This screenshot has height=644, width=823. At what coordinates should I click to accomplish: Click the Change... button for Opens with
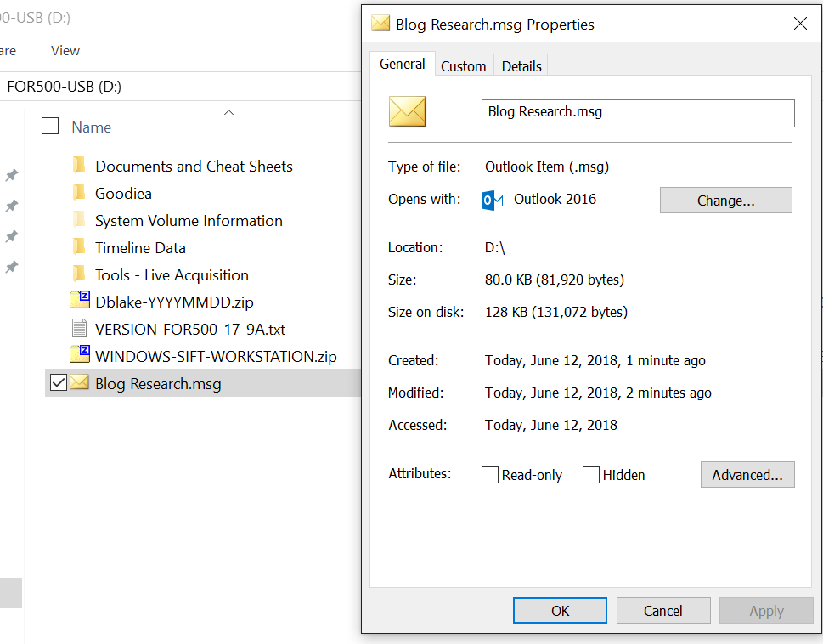click(x=726, y=200)
